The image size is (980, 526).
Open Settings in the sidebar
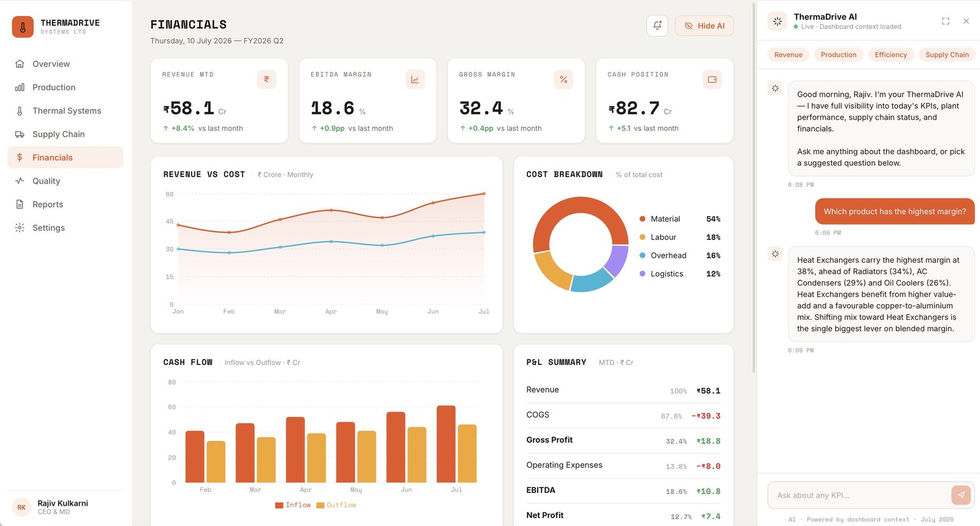click(x=65, y=228)
